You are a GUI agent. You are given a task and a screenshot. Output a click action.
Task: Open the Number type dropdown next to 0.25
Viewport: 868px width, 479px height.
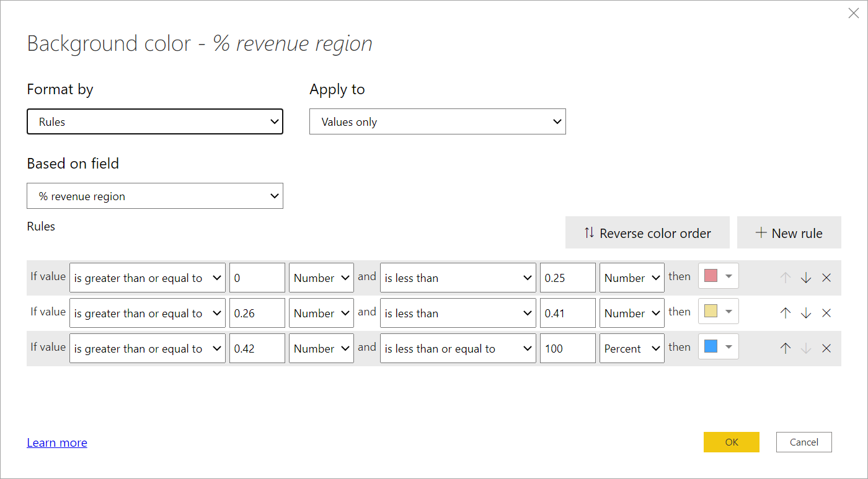[x=632, y=278]
